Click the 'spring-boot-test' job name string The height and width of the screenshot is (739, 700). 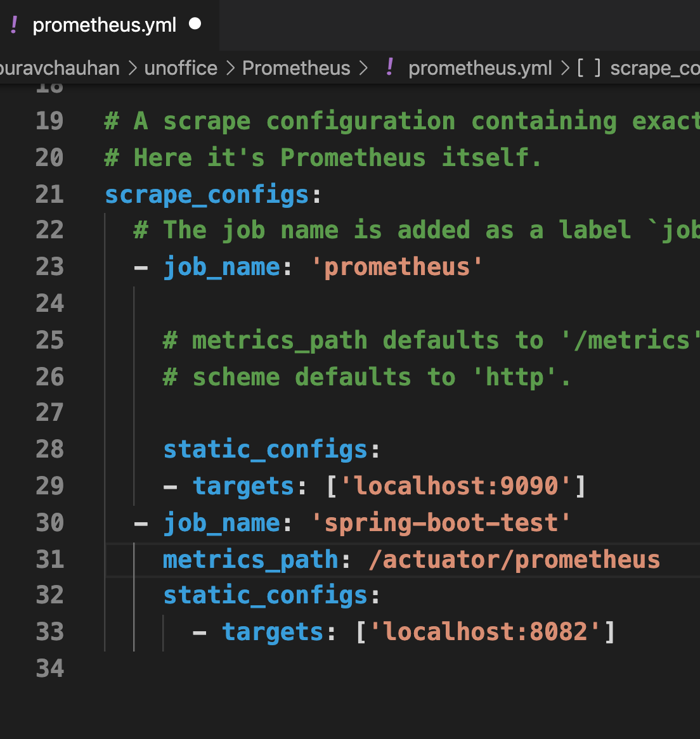[x=441, y=523]
